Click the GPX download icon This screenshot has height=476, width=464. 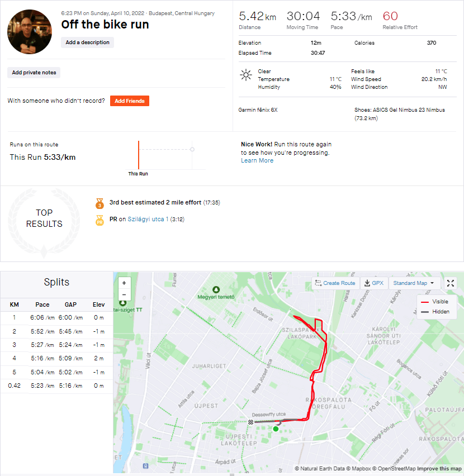pos(373,283)
